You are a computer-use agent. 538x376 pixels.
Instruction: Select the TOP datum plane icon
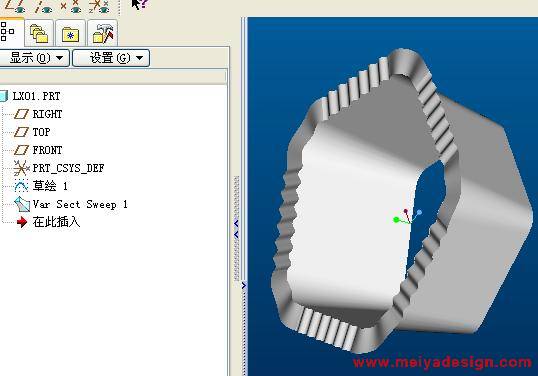click(21, 132)
